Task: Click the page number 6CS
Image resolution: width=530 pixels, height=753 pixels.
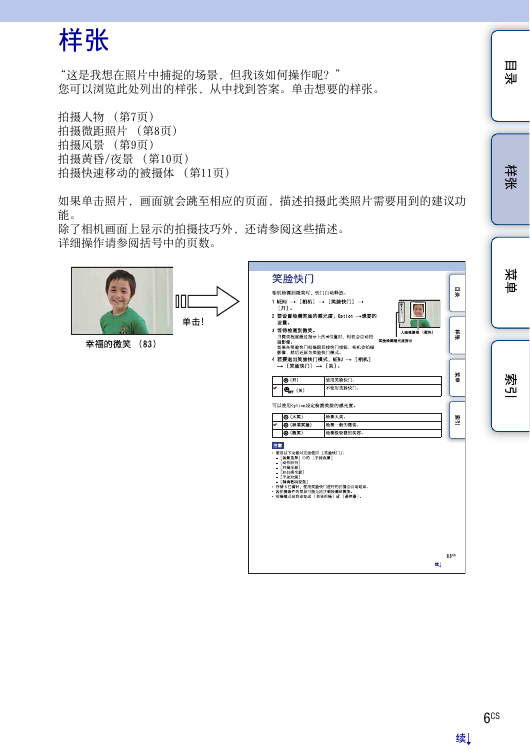Action: click(491, 717)
